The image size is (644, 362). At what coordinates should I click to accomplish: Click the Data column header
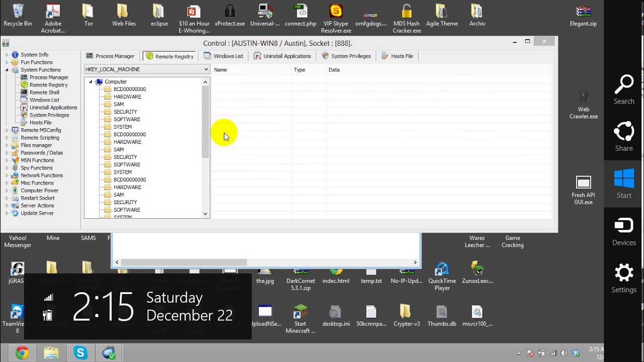pos(439,70)
